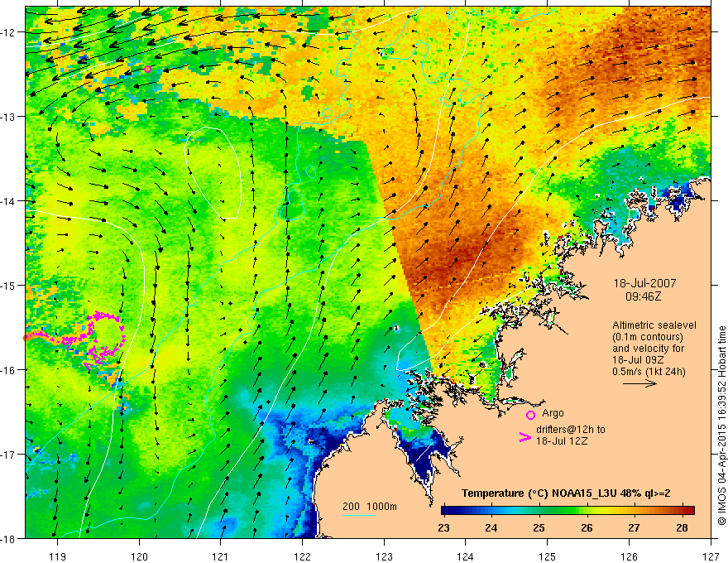Click the time text 09:46Z

click(643, 296)
